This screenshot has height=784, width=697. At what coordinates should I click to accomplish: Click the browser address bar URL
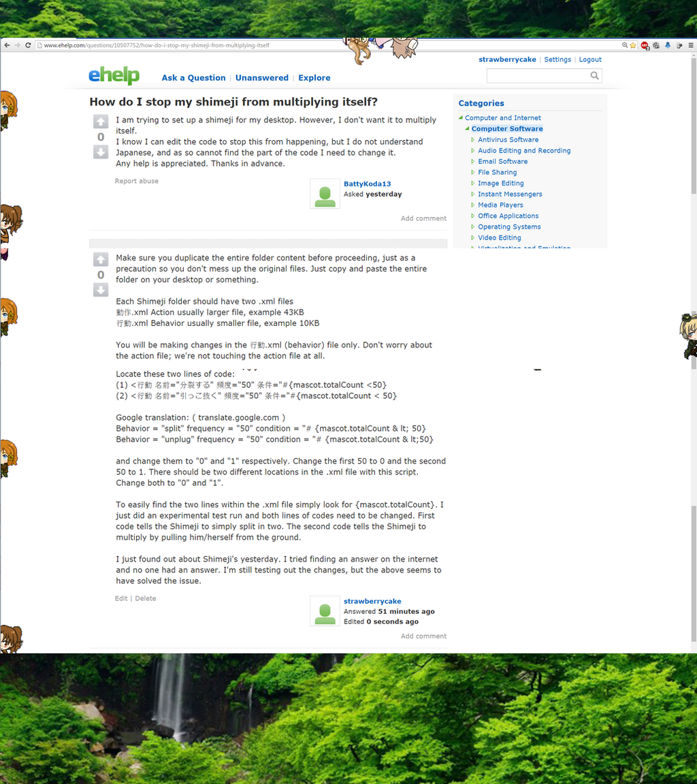pyautogui.click(x=157, y=45)
